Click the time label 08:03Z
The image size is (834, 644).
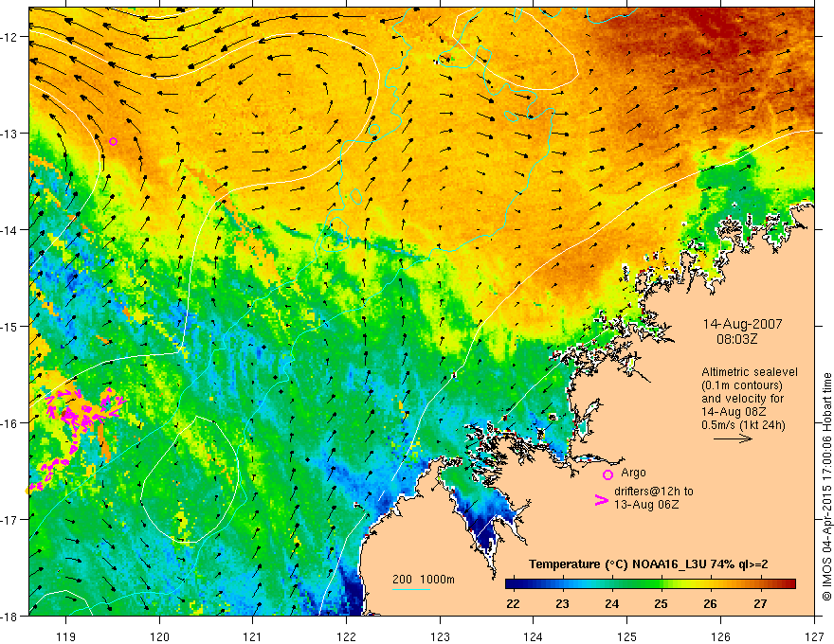tap(736, 339)
